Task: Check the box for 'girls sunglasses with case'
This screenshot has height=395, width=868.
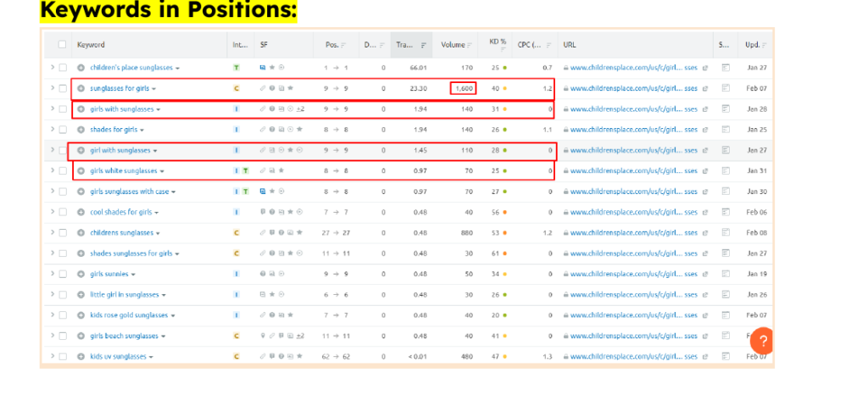Action: pos(63,192)
